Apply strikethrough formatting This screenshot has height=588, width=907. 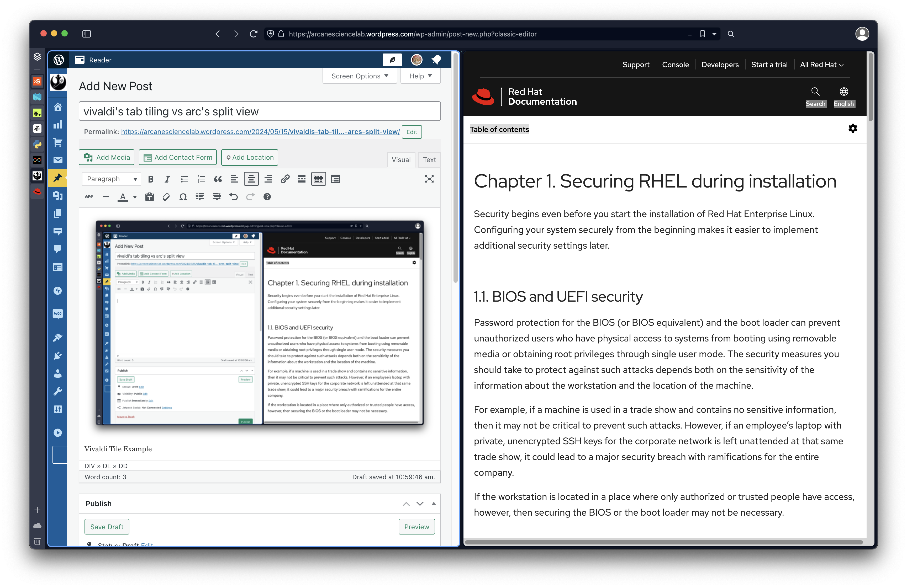point(89,197)
